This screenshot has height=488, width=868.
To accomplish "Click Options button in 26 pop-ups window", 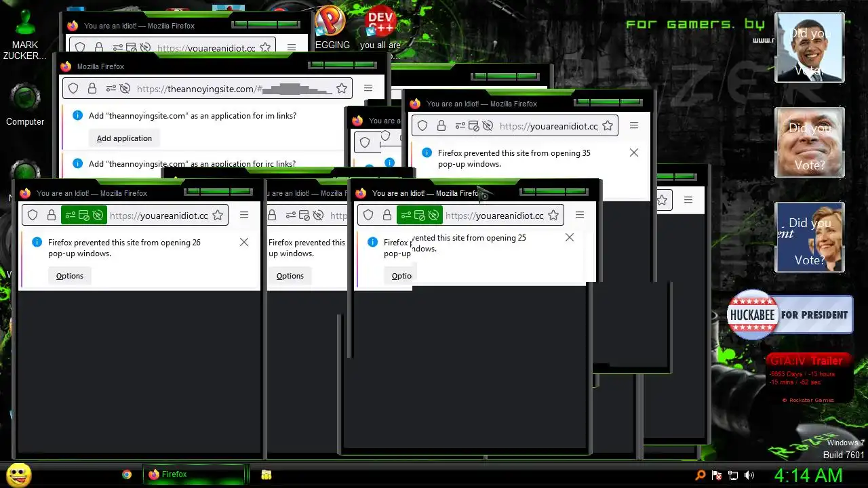I will [70, 276].
